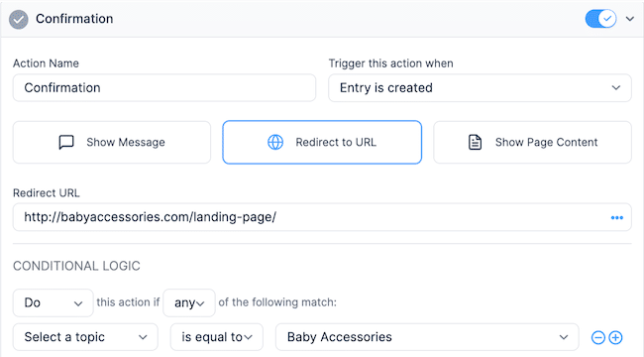Remove the condition row with minus icon
Image resolution: width=644 pixels, height=357 pixels.
pyautogui.click(x=598, y=338)
